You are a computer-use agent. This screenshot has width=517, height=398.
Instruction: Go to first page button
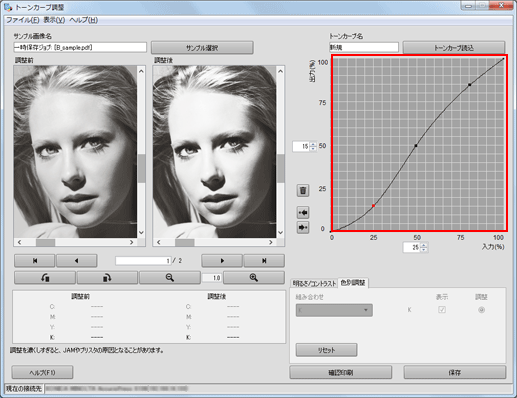click(35, 261)
